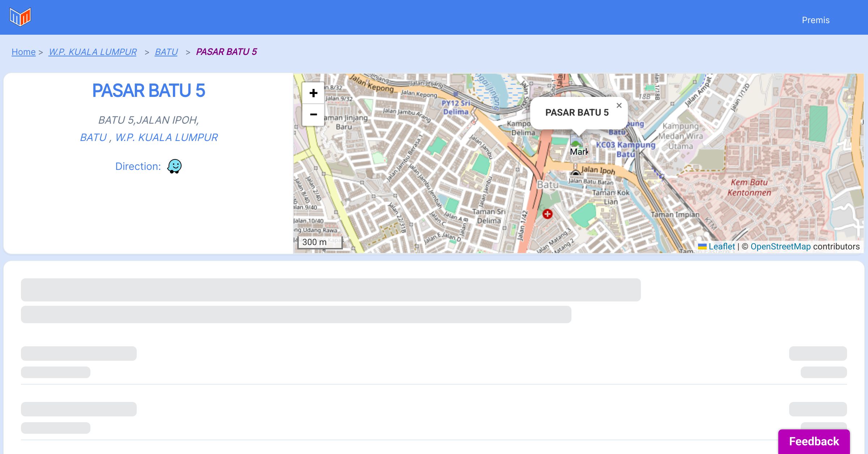Close the PASAR BATU 5 popup
Image resolution: width=868 pixels, height=454 pixels.
[619, 106]
